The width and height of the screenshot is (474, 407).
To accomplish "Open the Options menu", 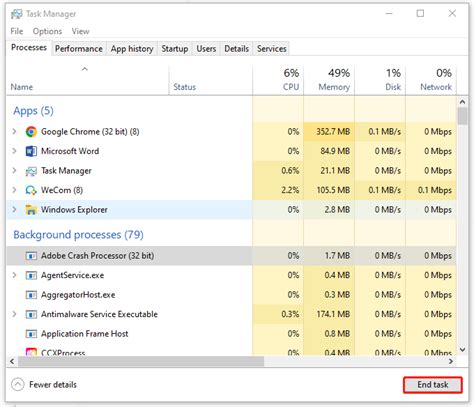I will (x=47, y=31).
